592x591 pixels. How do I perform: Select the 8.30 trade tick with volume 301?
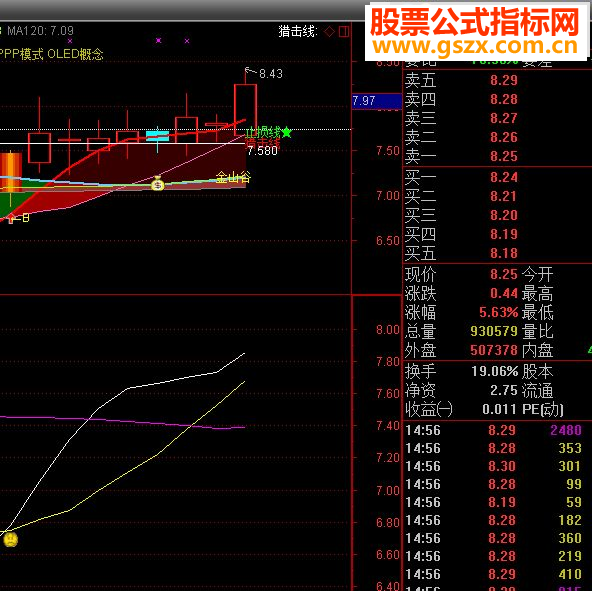(x=498, y=466)
